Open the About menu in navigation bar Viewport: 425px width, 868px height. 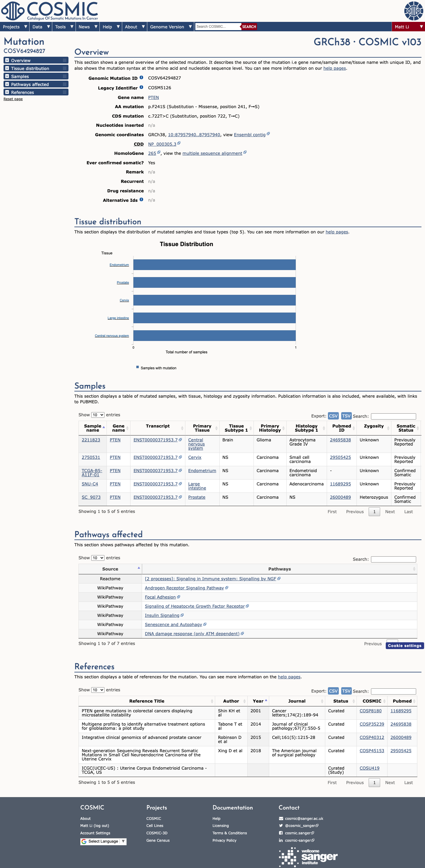point(134,27)
